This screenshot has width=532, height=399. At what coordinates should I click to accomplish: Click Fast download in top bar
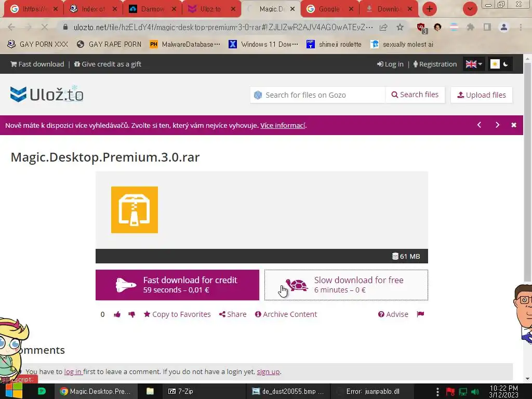coord(37,64)
